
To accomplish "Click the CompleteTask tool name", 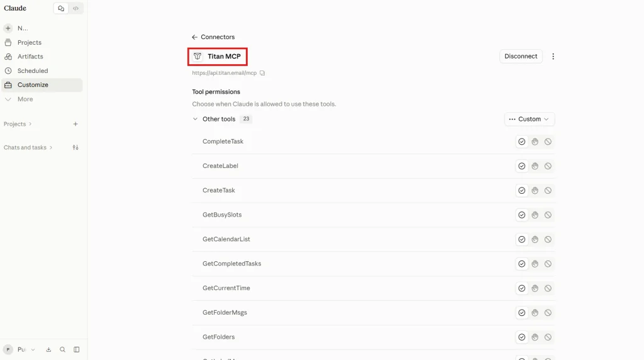I will [x=223, y=142].
